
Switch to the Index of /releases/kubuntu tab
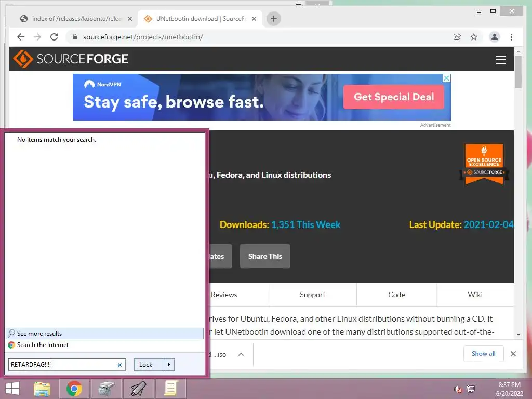(x=75, y=19)
